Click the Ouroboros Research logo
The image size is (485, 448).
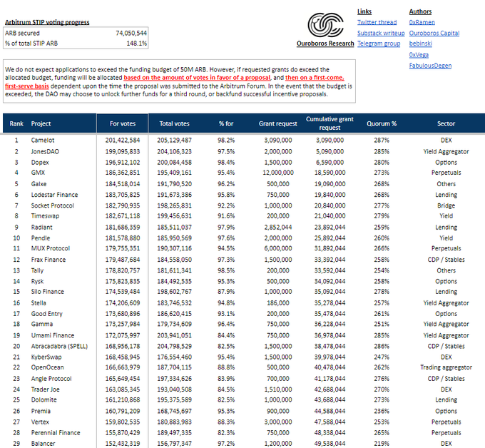(x=325, y=25)
